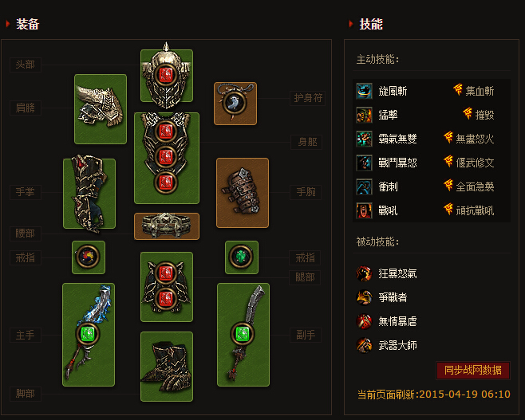Select the pants item with two red gems
This screenshot has width=525, height=420.
[x=167, y=287]
